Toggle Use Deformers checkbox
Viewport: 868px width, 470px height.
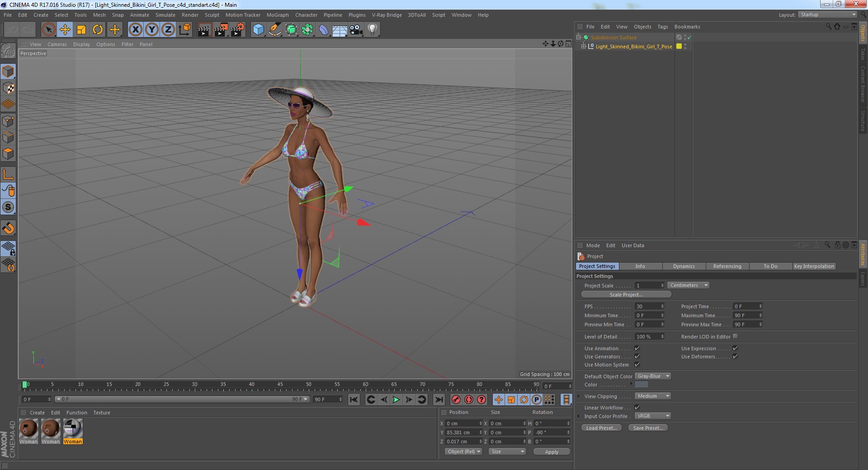[x=735, y=356]
